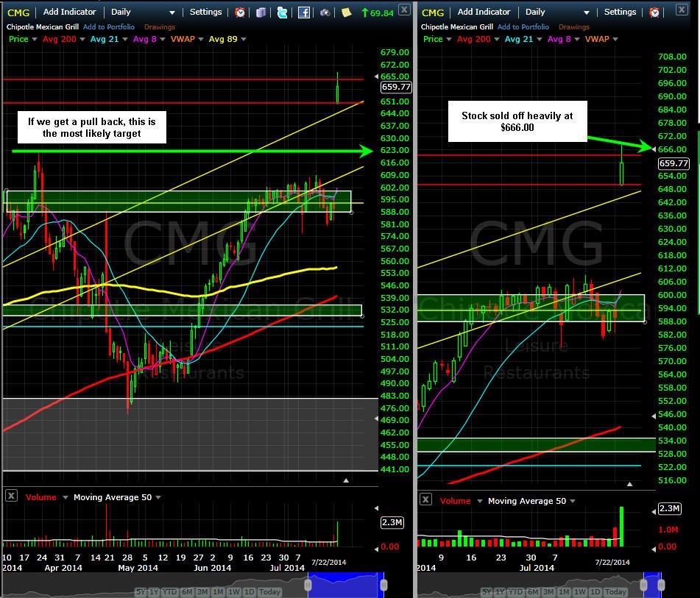Click the alarm clock icon in right chart
The width and height of the screenshot is (700, 598).
(654, 13)
